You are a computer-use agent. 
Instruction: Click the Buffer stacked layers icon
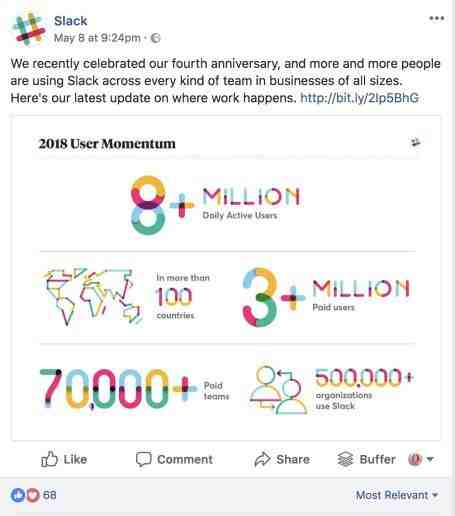pyautogui.click(x=345, y=459)
